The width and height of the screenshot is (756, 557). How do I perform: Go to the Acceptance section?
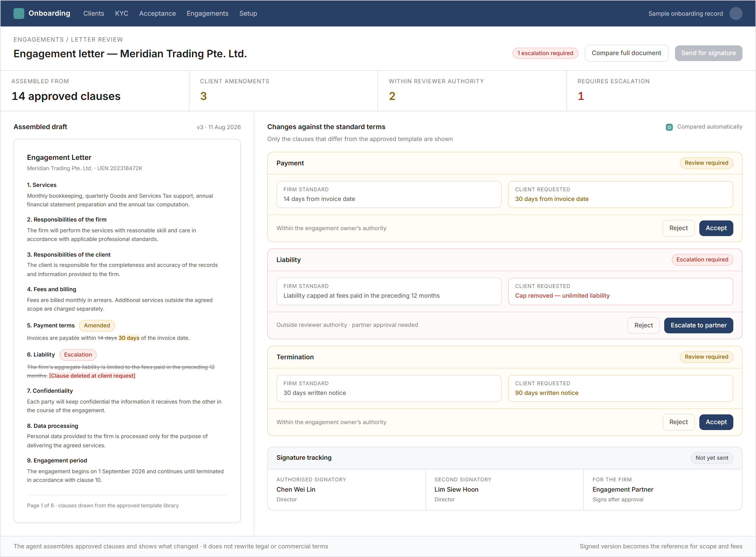click(157, 14)
